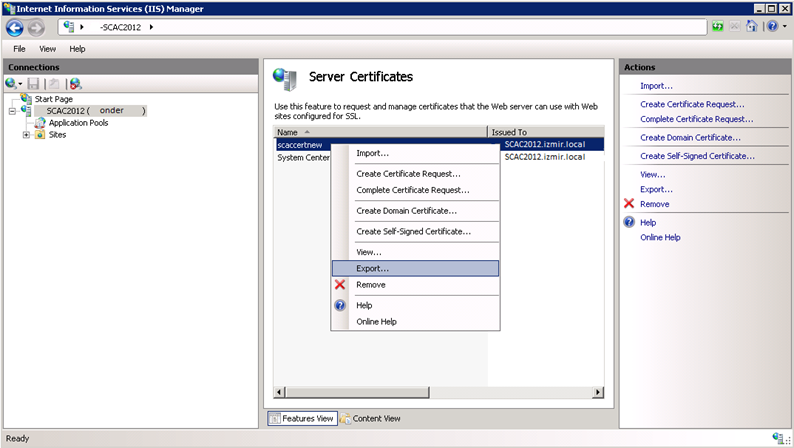
Task: Click the Application Pools icon
Action: (x=40, y=123)
